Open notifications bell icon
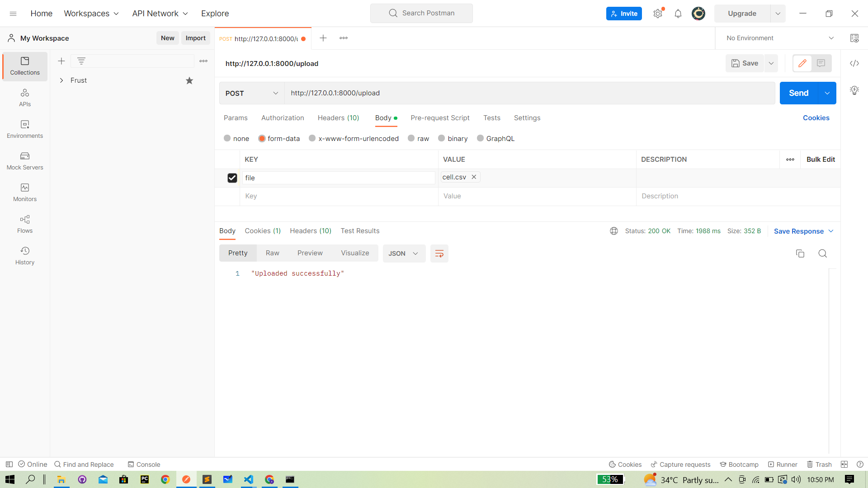 pos(678,14)
